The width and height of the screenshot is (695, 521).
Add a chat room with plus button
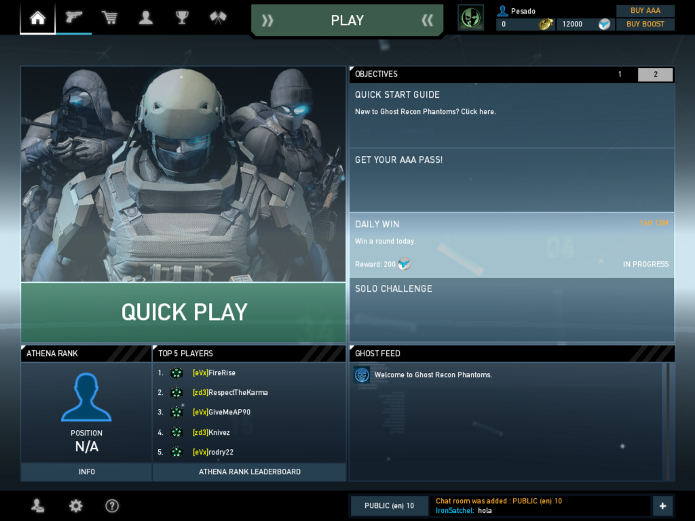coord(663,505)
